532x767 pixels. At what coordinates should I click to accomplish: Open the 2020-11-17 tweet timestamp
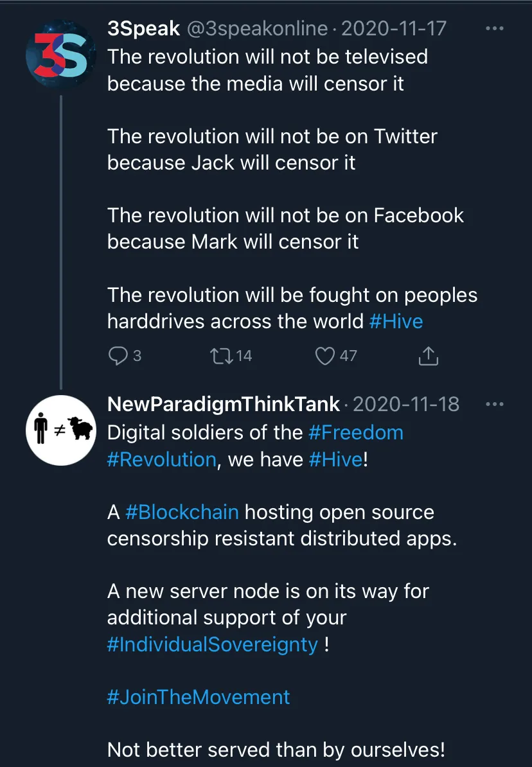(393, 28)
